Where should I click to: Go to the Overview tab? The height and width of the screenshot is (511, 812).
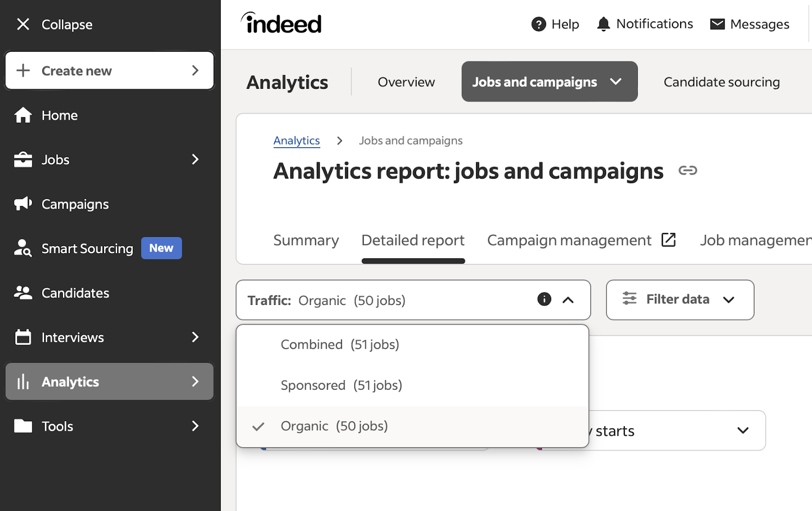tap(406, 82)
